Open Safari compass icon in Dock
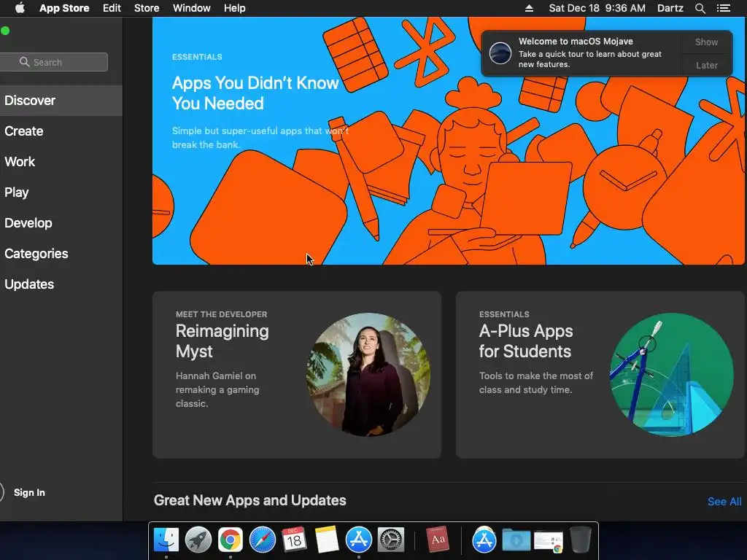The image size is (747, 560). click(x=263, y=540)
